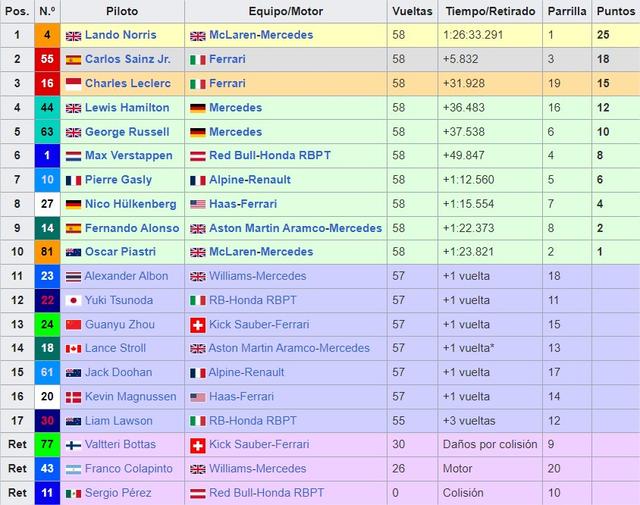Click the UK flag in Alonso's Aston Martin cell

198,229
